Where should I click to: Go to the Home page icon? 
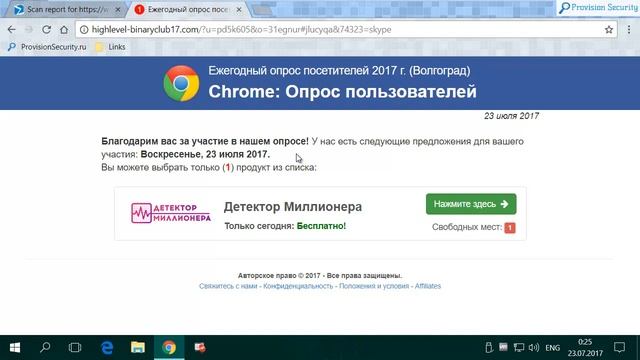64,29
